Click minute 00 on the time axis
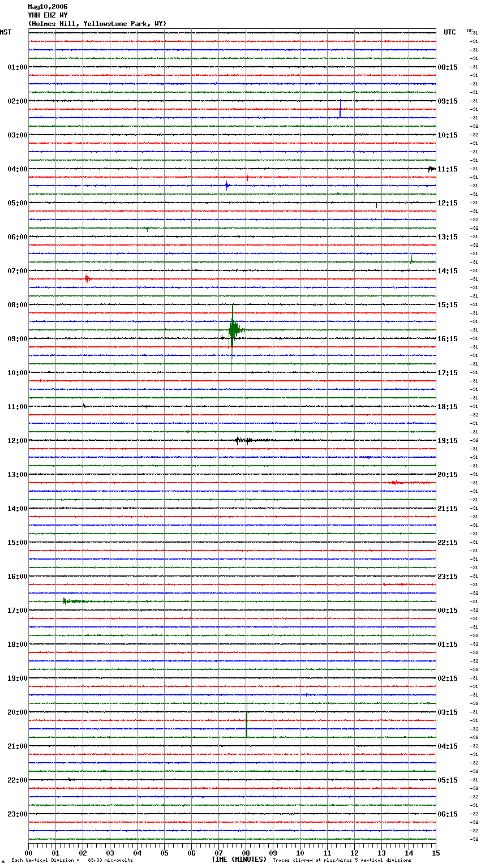The width and height of the screenshot is (481, 868). tap(28, 853)
